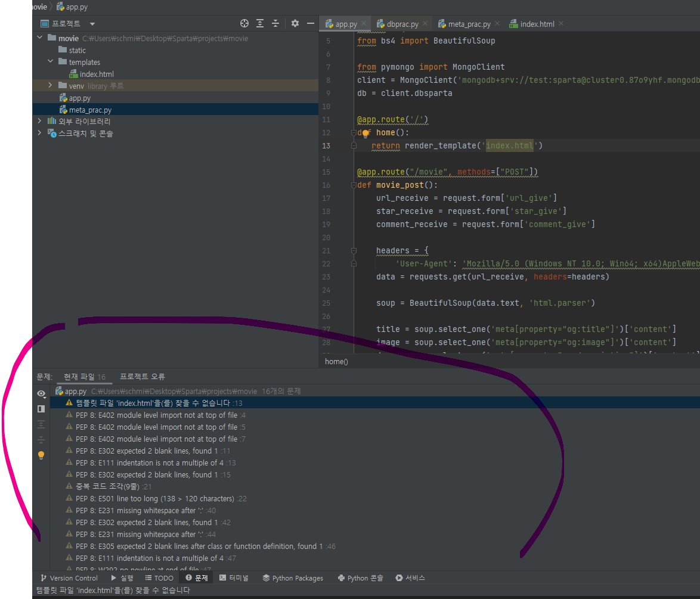Open the 프로젝트 view dropdown

[92, 24]
